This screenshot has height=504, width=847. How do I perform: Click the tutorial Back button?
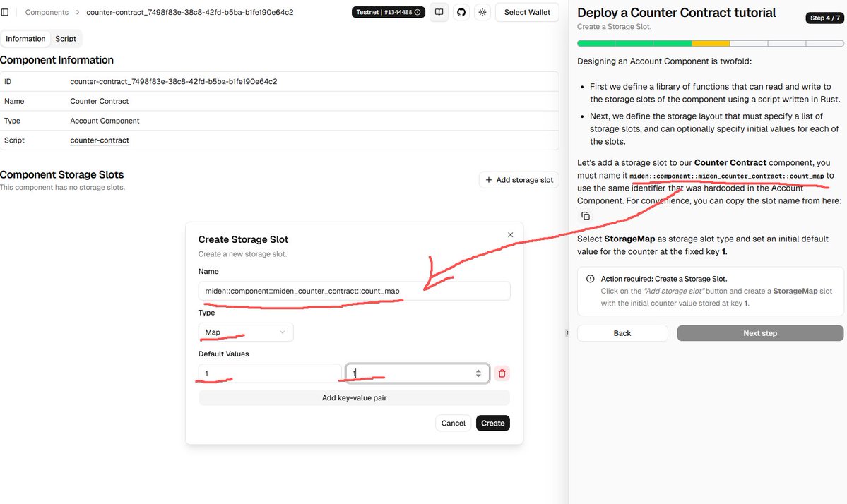622,333
